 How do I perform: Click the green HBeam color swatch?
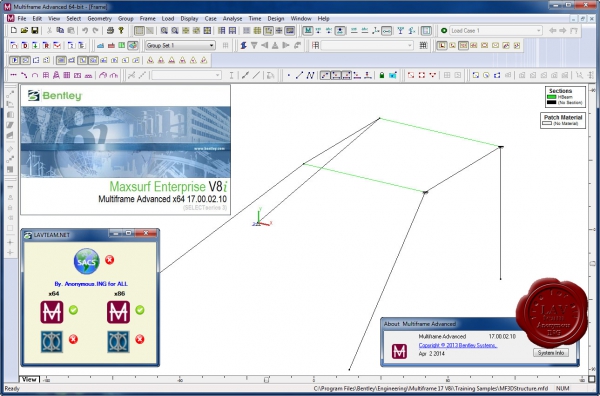pos(551,97)
